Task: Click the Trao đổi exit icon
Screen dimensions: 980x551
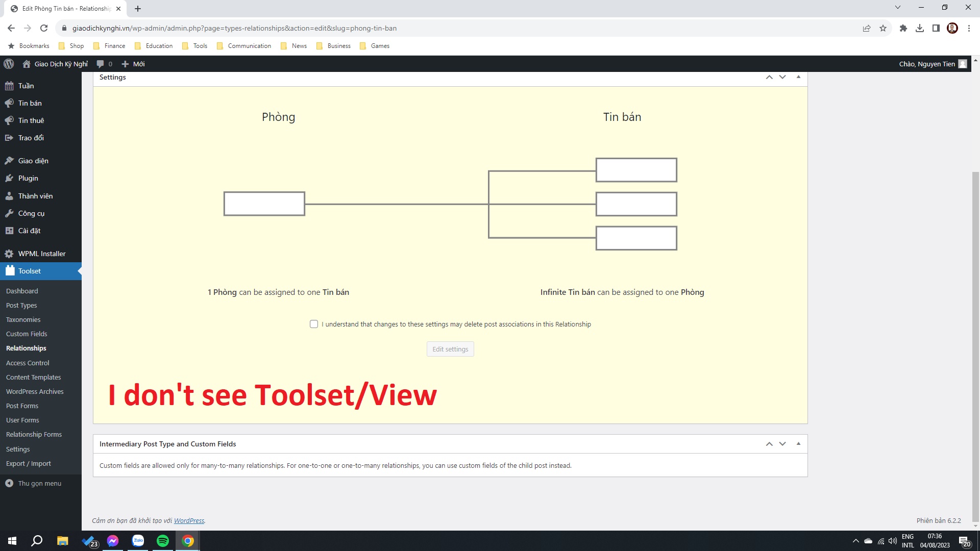Action: [9, 138]
